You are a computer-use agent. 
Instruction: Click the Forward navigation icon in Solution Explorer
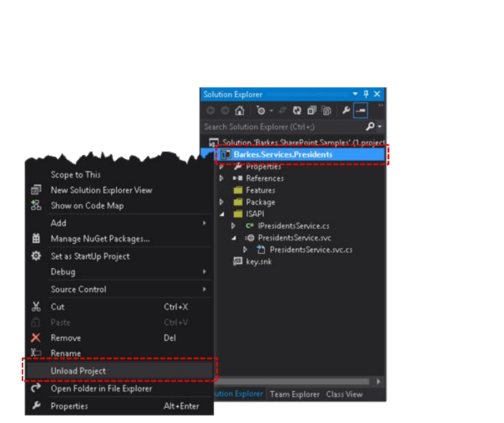point(225,111)
